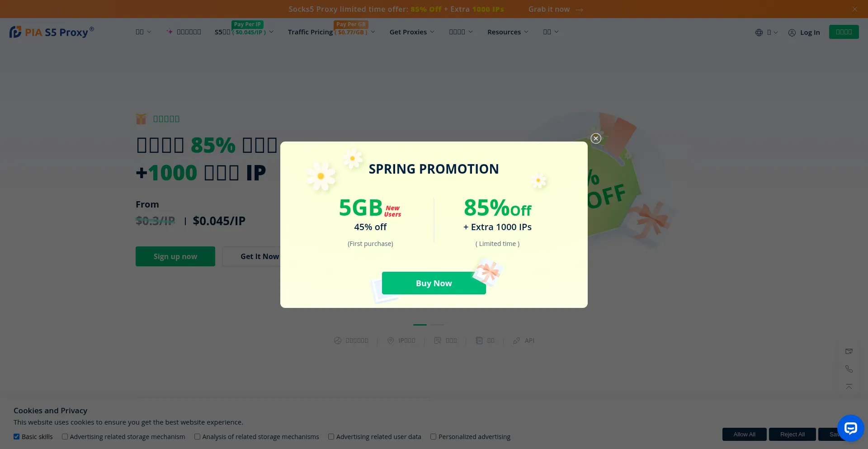The image size is (868, 449).
Task: Open the Resources dropdown menu
Action: [507, 32]
